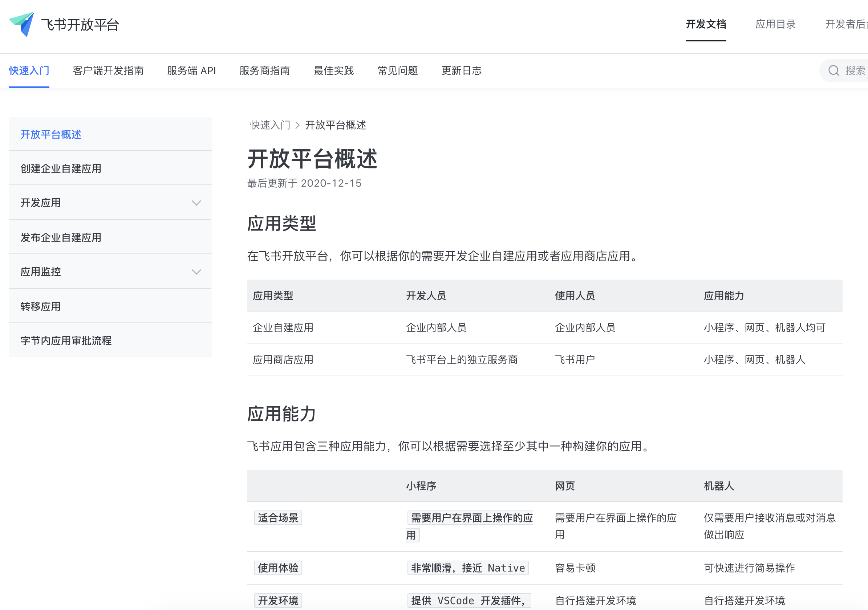
Task: Select the 服务端 API navigation tab
Action: click(x=191, y=71)
